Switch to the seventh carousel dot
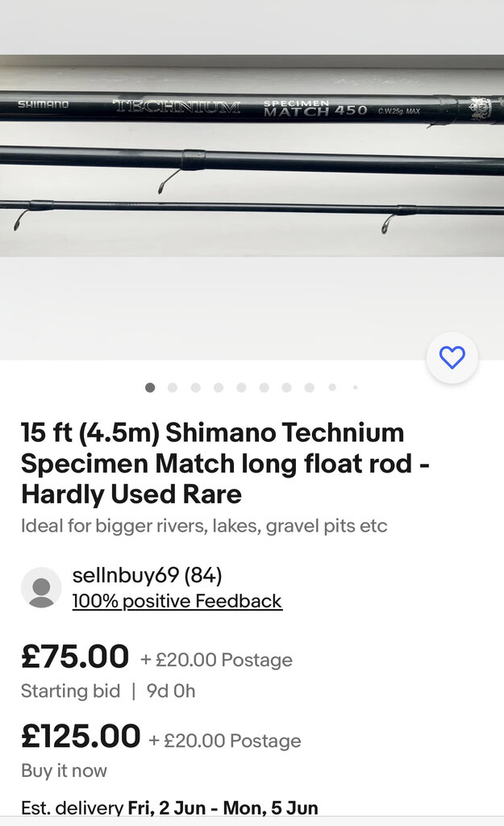The width and height of the screenshot is (504, 826). pos(286,387)
